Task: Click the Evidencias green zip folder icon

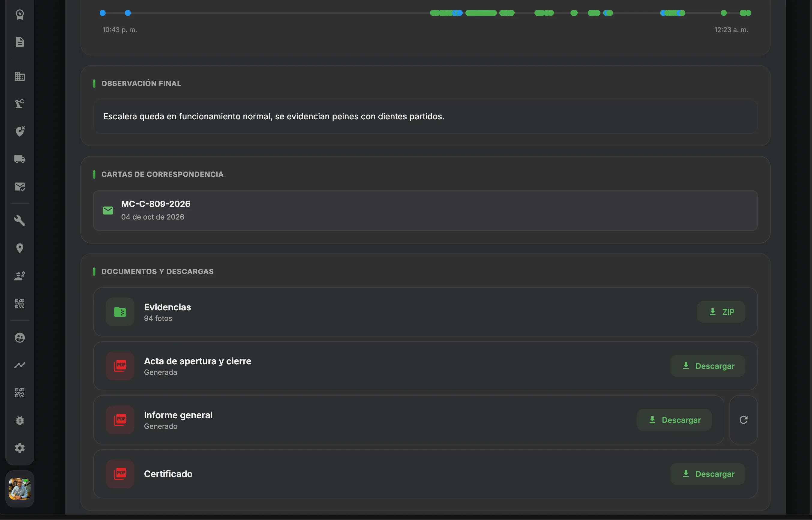Action: point(120,312)
